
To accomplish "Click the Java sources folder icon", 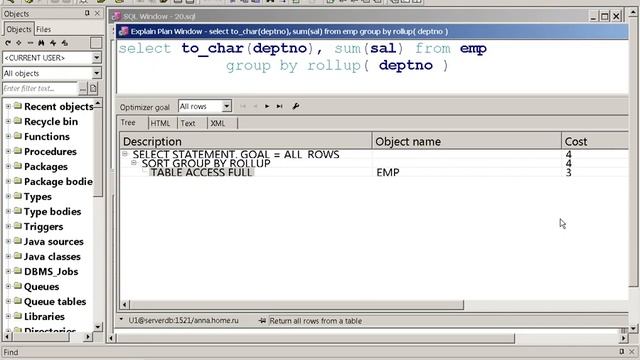I will click(x=18, y=241).
